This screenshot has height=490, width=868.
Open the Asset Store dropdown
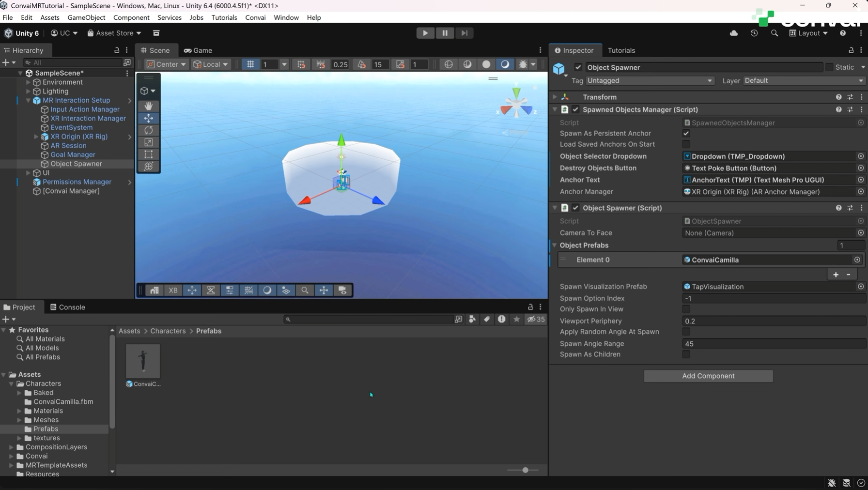tap(114, 33)
